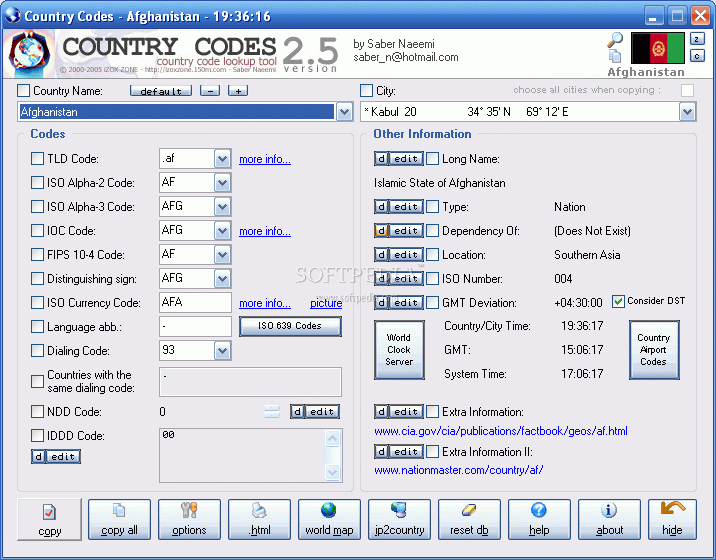The width and height of the screenshot is (716, 560).
Task: Click the copy button at bottom left
Action: click(x=49, y=519)
